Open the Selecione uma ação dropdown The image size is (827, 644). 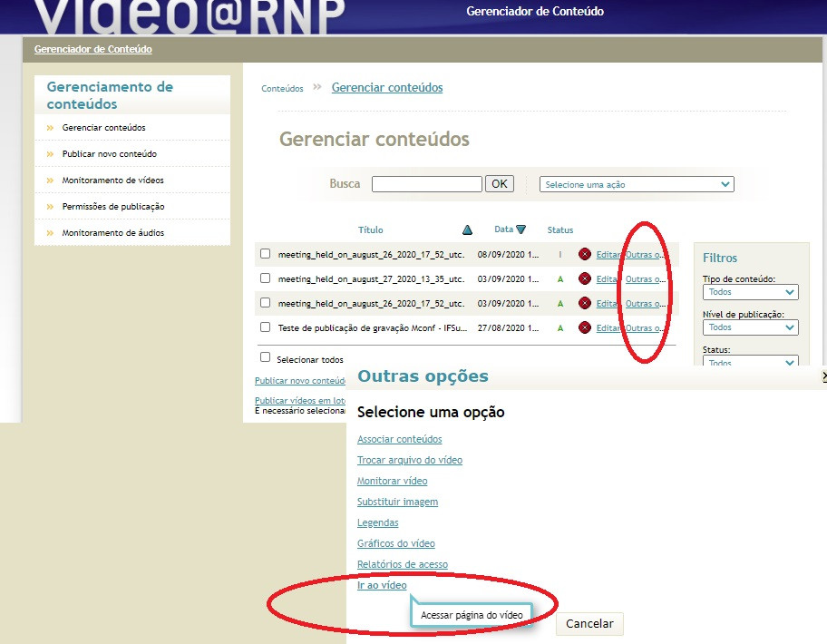pos(637,184)
